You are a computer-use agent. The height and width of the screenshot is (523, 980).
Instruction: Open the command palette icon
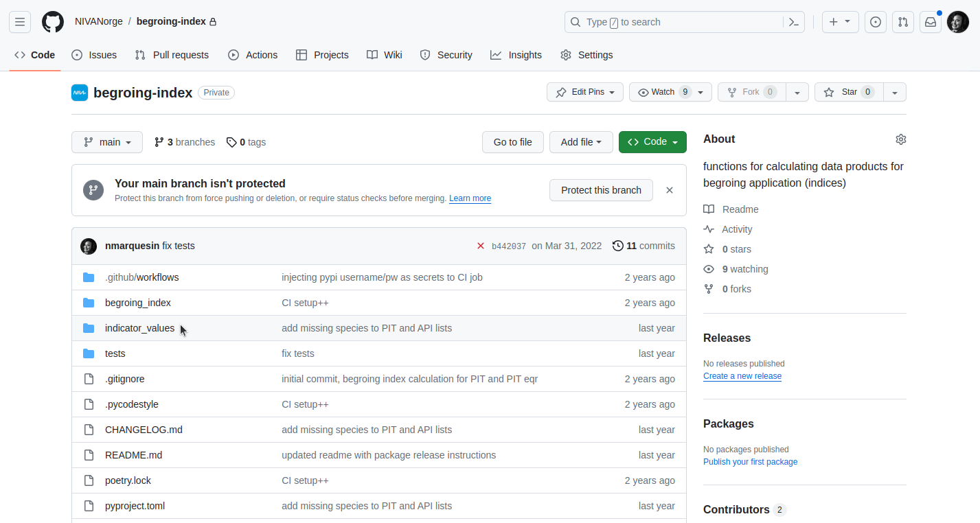pos(794,22)
